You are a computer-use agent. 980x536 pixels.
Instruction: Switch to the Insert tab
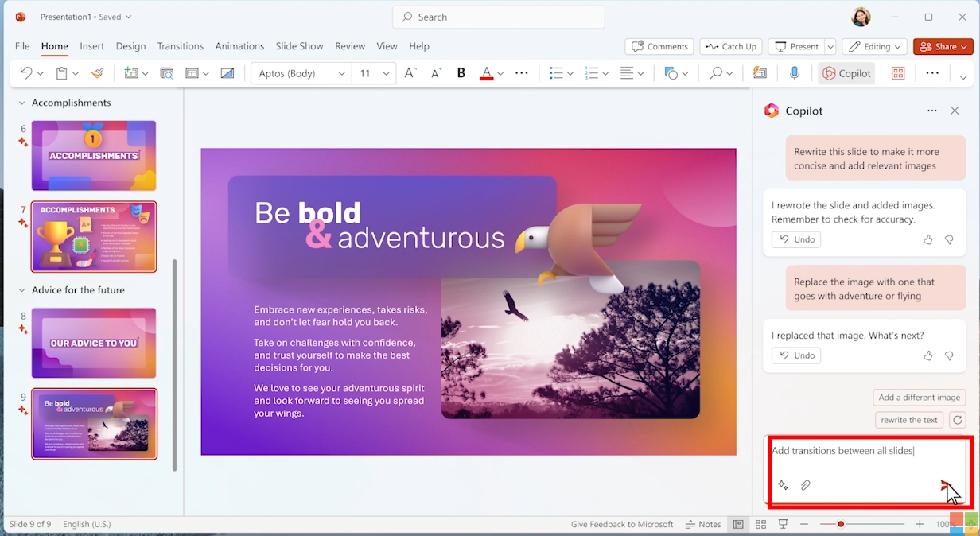[91, 46]
